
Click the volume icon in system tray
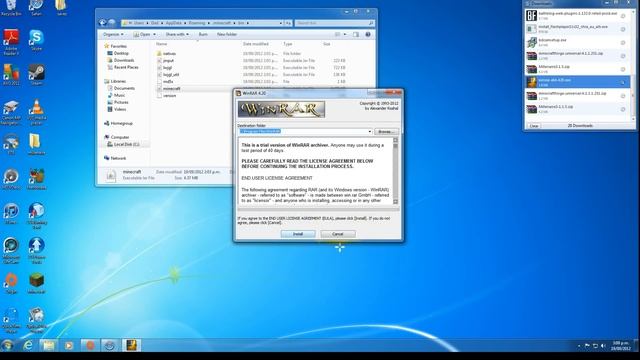tap(603, 346)
